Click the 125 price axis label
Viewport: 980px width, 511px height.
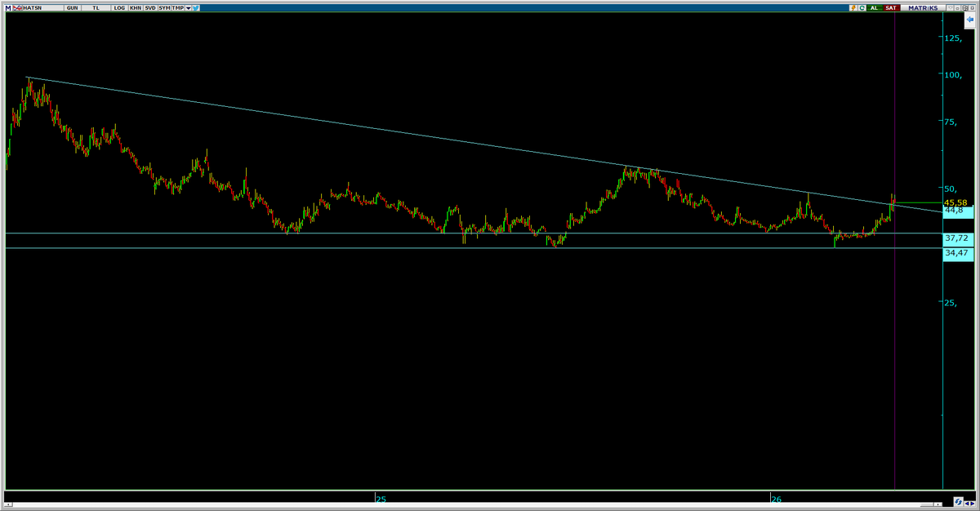pos(952,38)
